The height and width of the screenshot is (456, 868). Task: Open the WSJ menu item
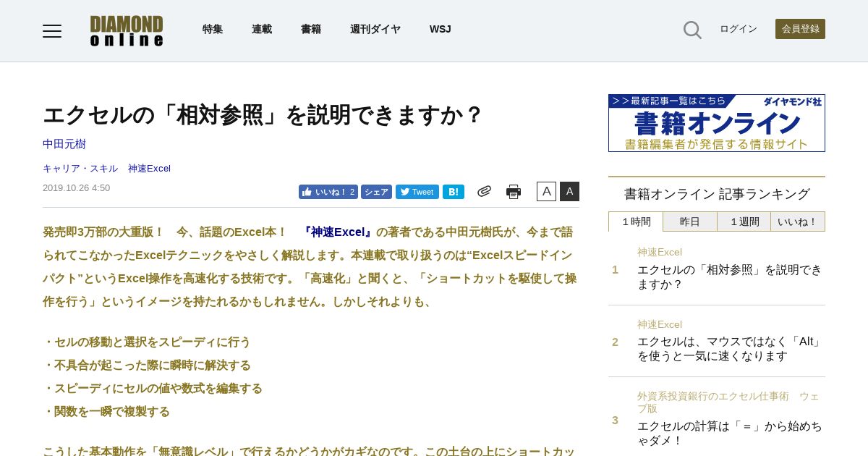[441, 29]
